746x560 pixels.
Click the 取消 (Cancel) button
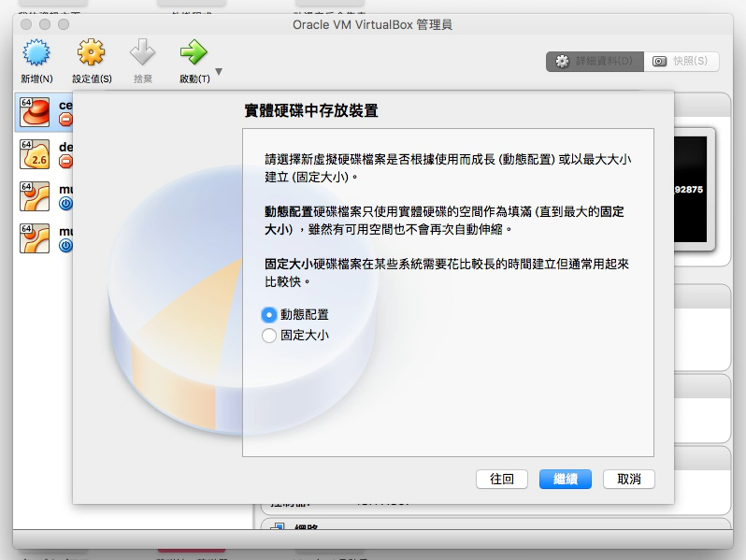(x=629, y=479)
